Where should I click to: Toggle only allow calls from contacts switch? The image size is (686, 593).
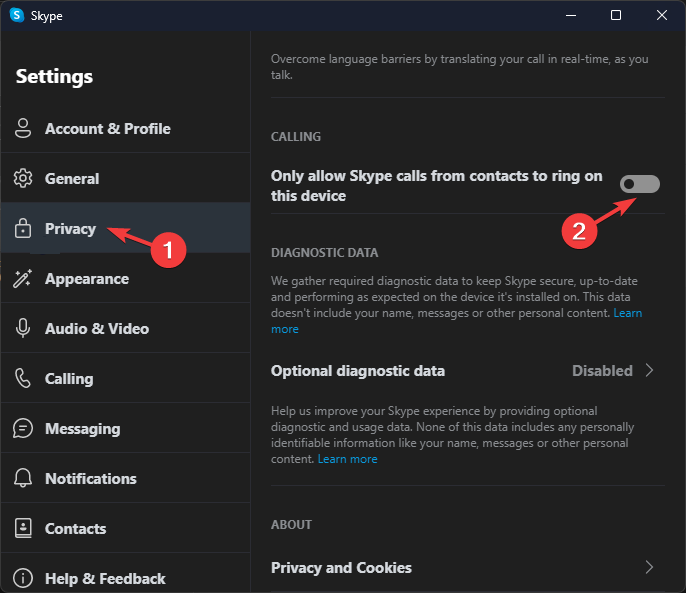(x=640, y=184)
